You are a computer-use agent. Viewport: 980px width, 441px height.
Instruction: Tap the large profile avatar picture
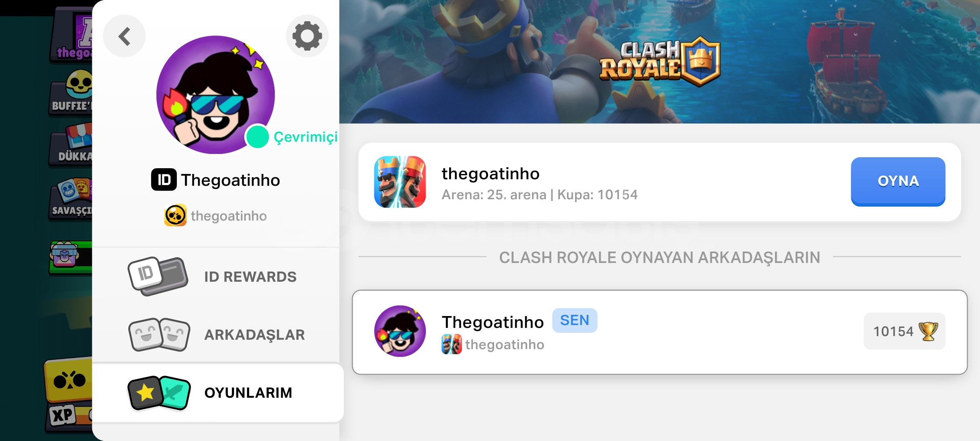215,95
